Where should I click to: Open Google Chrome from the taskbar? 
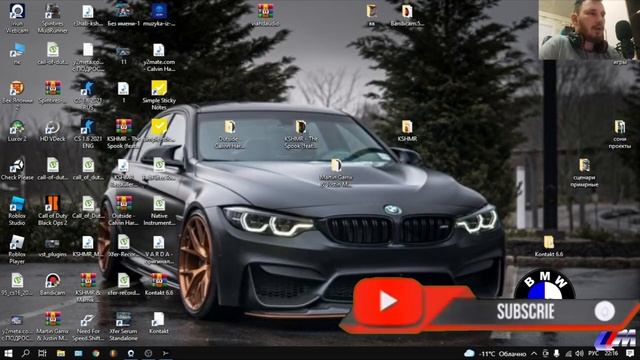tap(96, 353)
